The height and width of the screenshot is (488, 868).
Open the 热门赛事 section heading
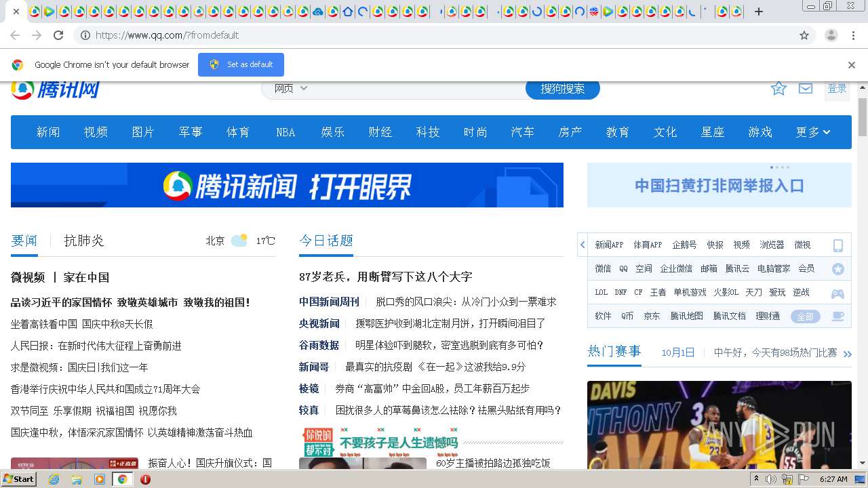point(614,351)
